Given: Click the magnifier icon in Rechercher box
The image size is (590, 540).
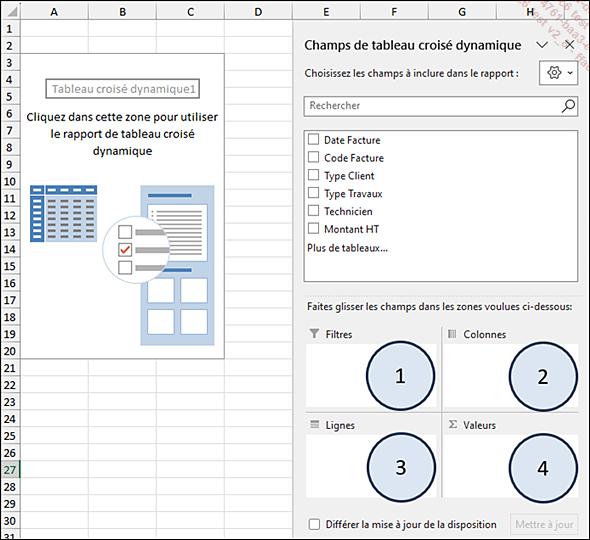Looking at the screenshot, I should pos(568,106).
